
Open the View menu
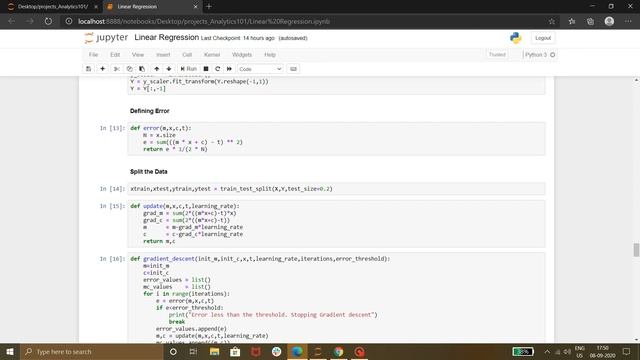[x=138, y=55]
